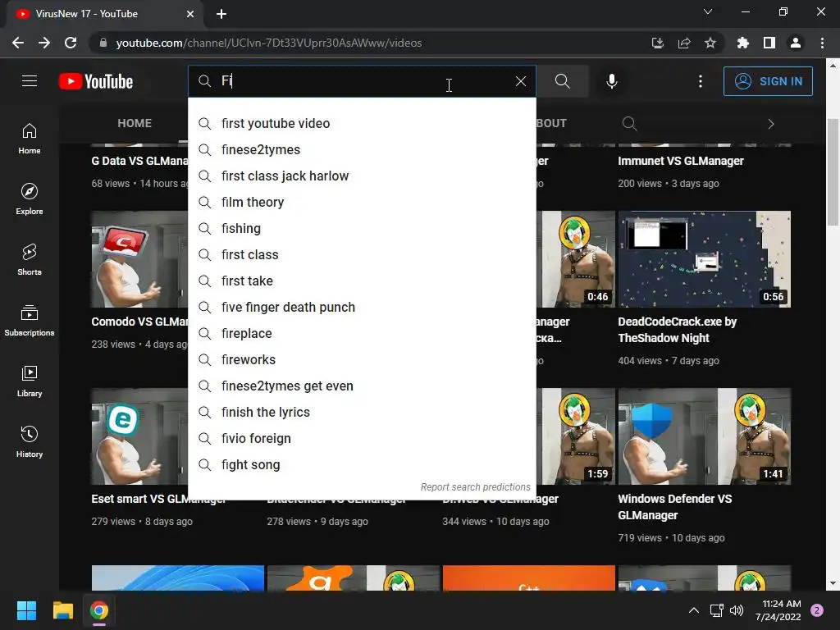Select the 'finish the lyrics' suggestion
The width and height of the screenshot is (840, 630).
tap(362, 412)
